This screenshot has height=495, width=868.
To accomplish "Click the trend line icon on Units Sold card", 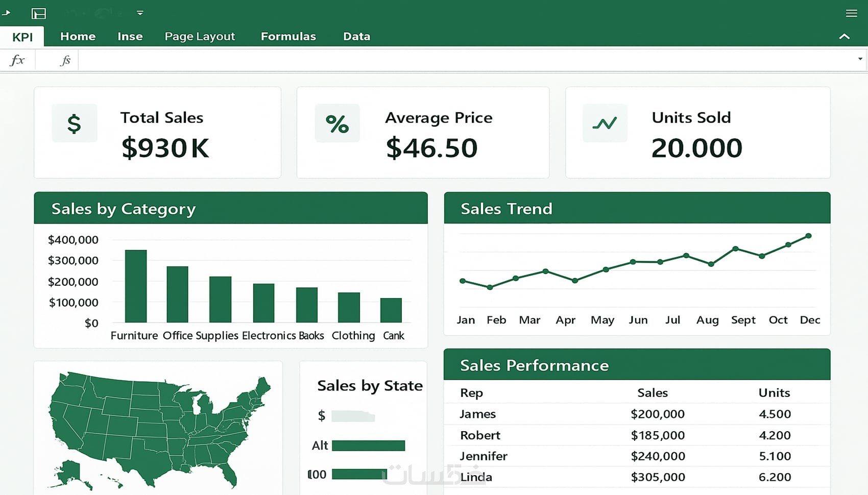I will pyautogui.click(x=605, y=123).
